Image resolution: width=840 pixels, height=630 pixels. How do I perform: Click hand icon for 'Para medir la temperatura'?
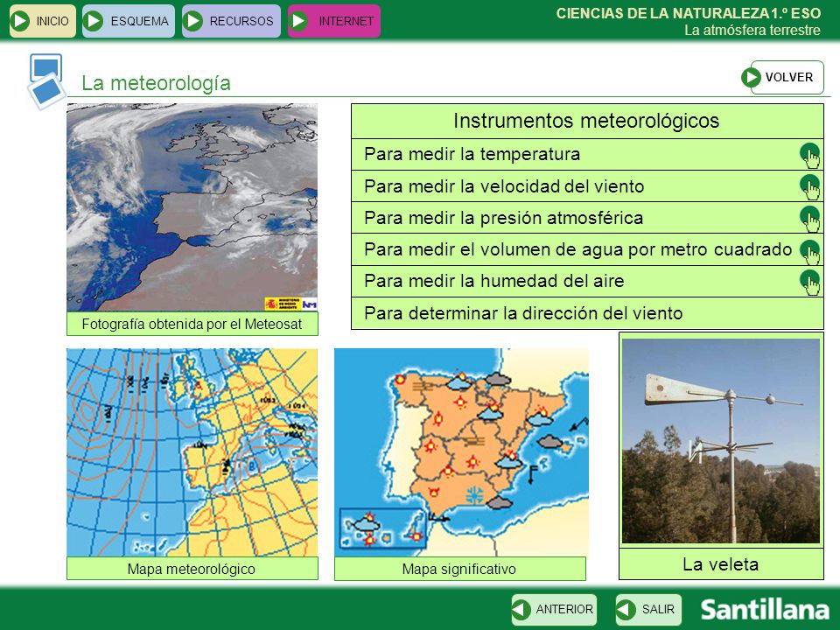click(810, 156)
